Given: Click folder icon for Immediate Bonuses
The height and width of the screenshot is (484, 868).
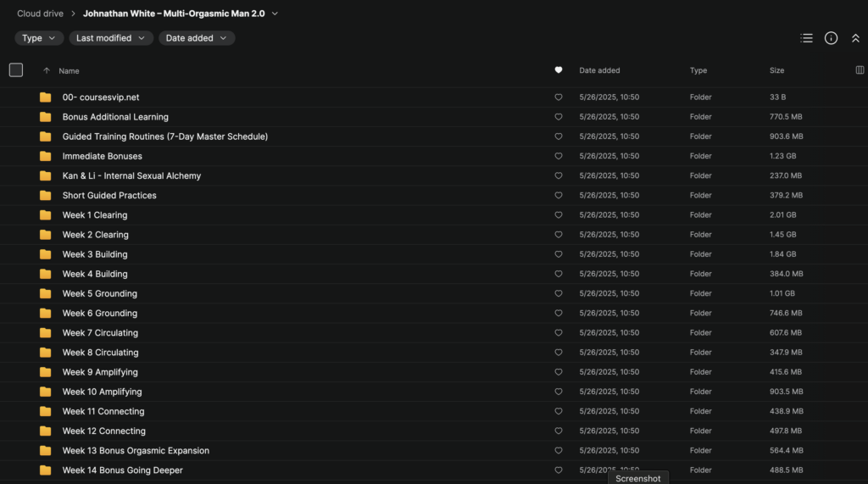Looking at the screenshot, I should coord(45,156).
